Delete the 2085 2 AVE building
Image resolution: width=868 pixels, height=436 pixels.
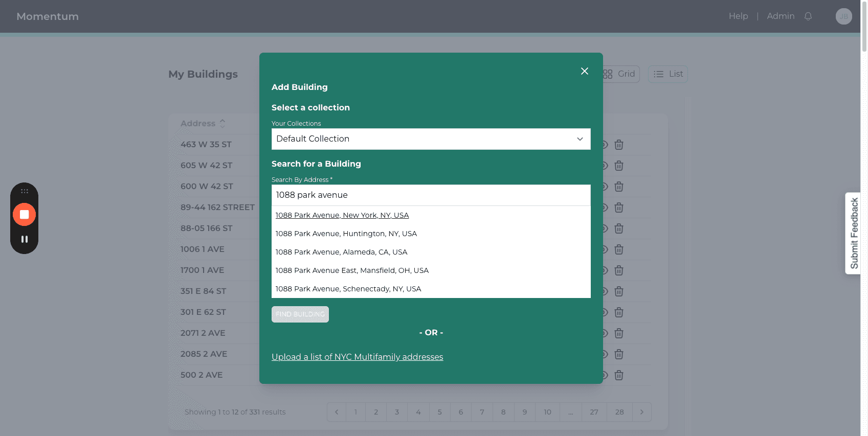tap(619, 354)
